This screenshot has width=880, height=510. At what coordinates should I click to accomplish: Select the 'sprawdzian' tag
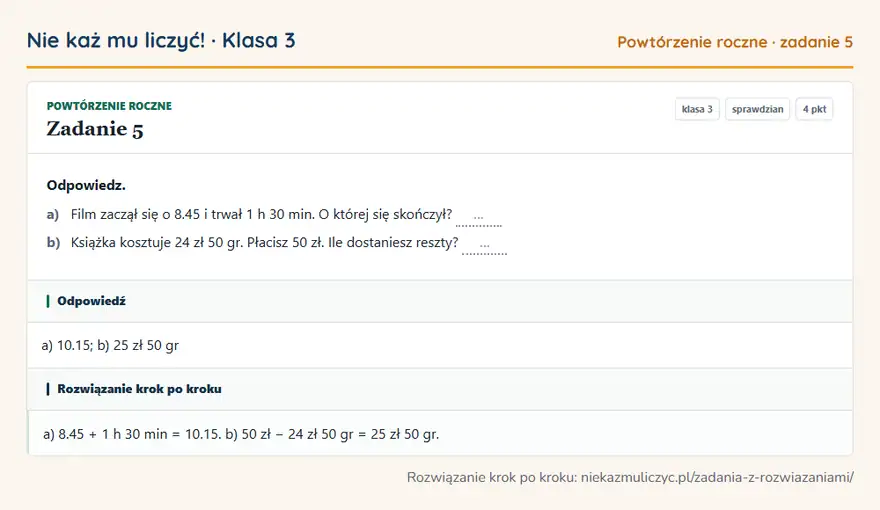[758, 109]
